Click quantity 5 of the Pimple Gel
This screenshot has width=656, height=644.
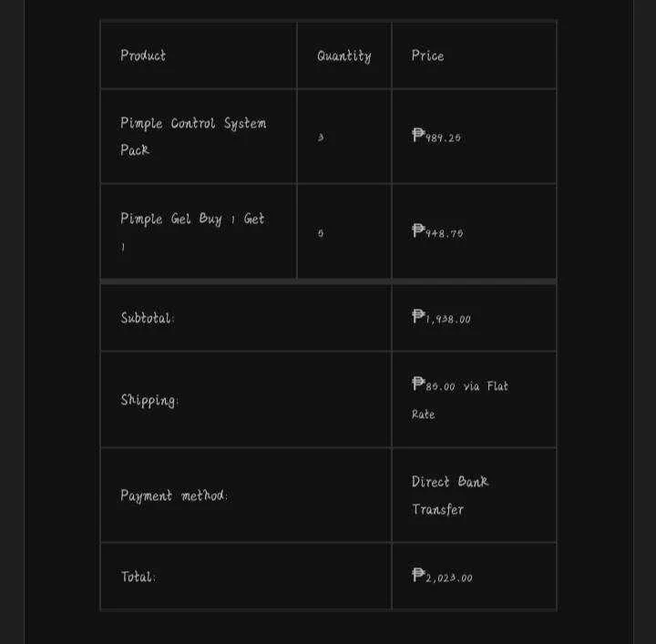pyautogui.click(x=321, y=233)
